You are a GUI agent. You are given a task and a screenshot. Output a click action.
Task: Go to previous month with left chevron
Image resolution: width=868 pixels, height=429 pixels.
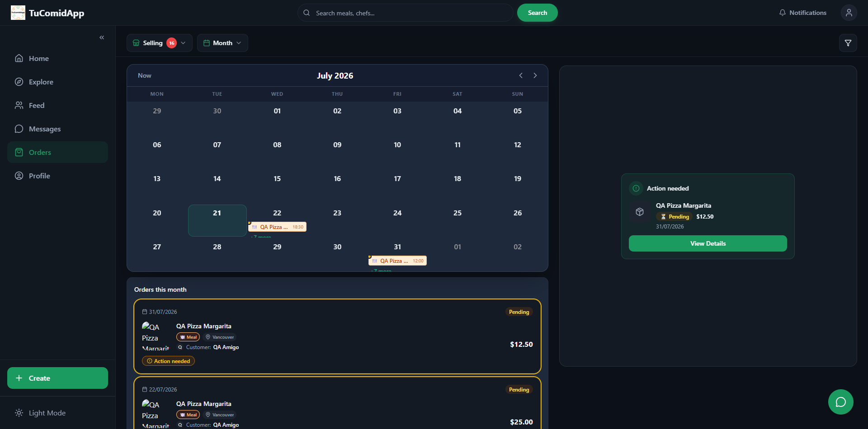coord(521,75)
